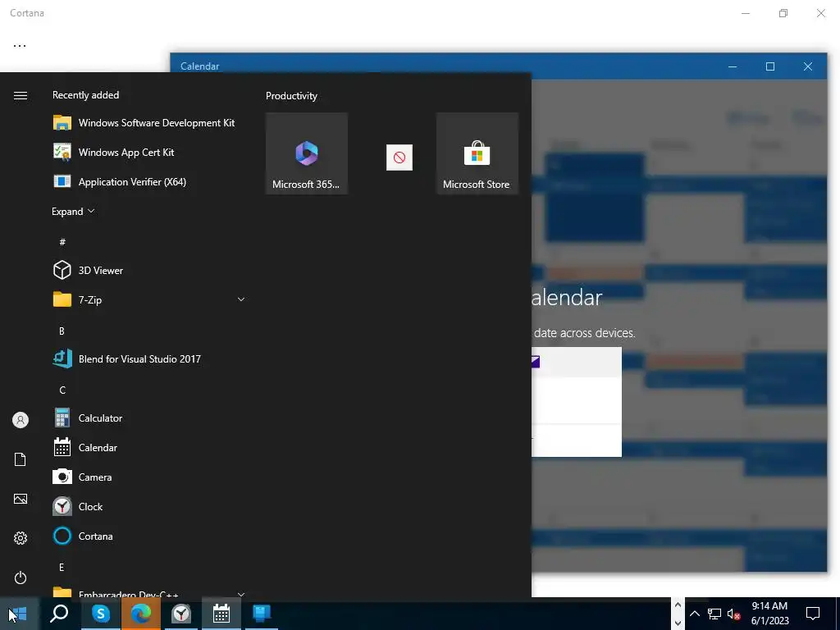Open Skype from the taskbar

101,614
